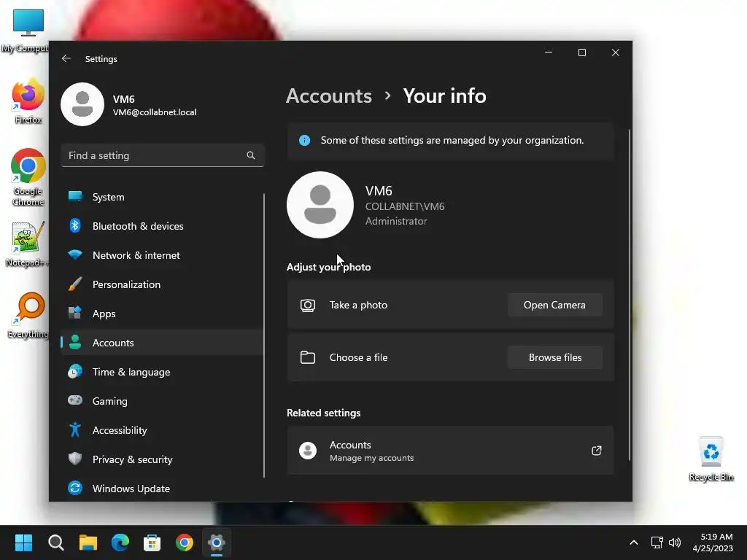Click the VM6@collabnet.local account text
The image size is (747, 560).
click(x=155, y=112)
